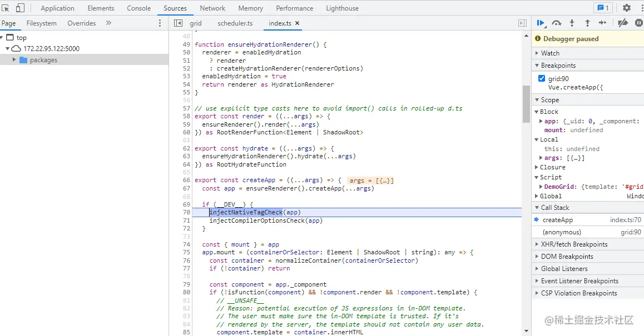Switch to the Elements panel

101,8
